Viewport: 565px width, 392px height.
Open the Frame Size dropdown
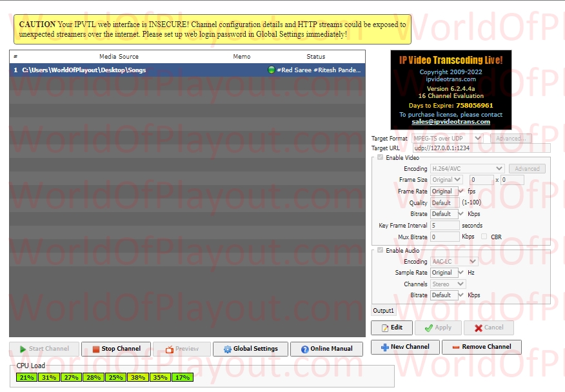(446, 179)
